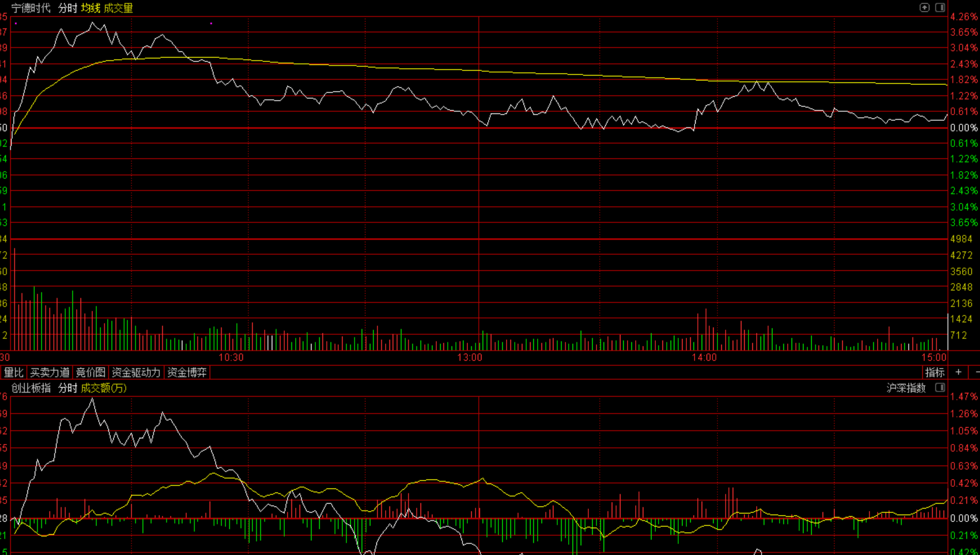Screen dimensions: 980x555
Task: Click the 1424 volume axis value
Action: click(x=961, y=319)
